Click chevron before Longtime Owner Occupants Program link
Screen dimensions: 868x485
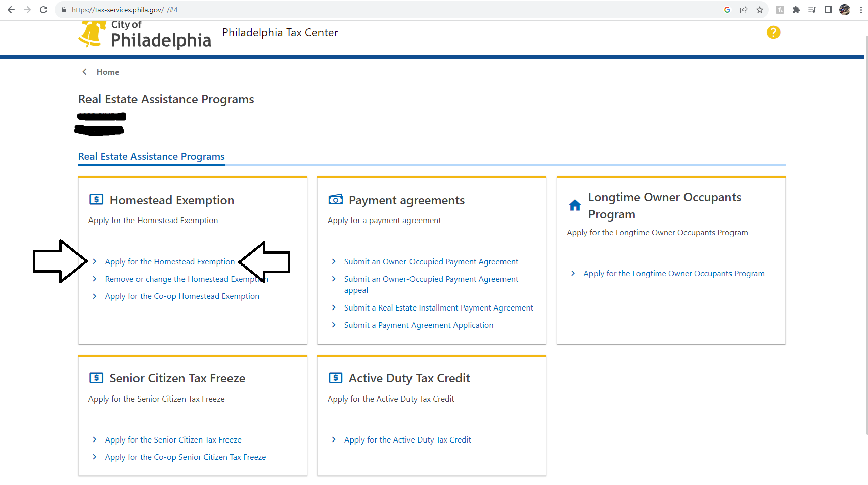pos(573,273)
